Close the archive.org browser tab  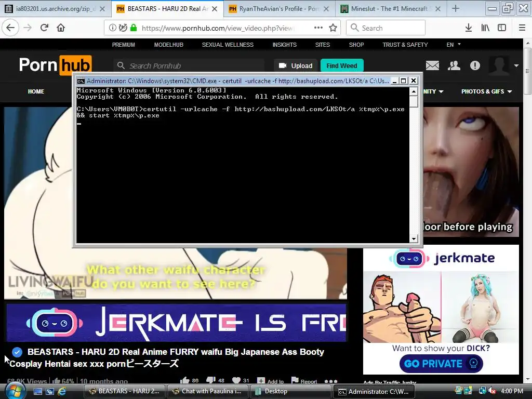(102, 9)
